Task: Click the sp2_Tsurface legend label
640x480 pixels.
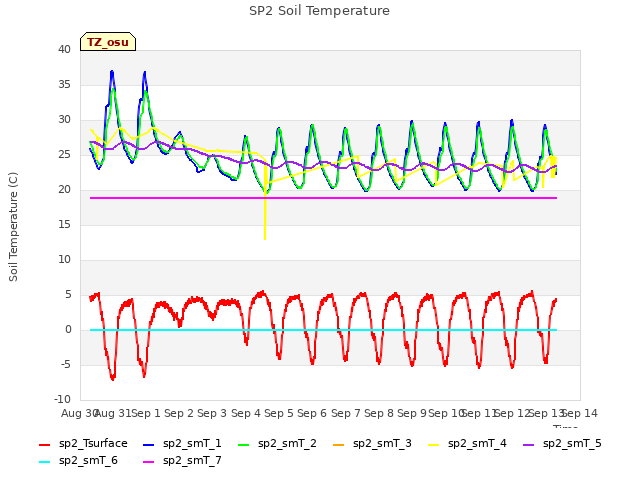Action: pyautogui.click(x=93, y=443)
